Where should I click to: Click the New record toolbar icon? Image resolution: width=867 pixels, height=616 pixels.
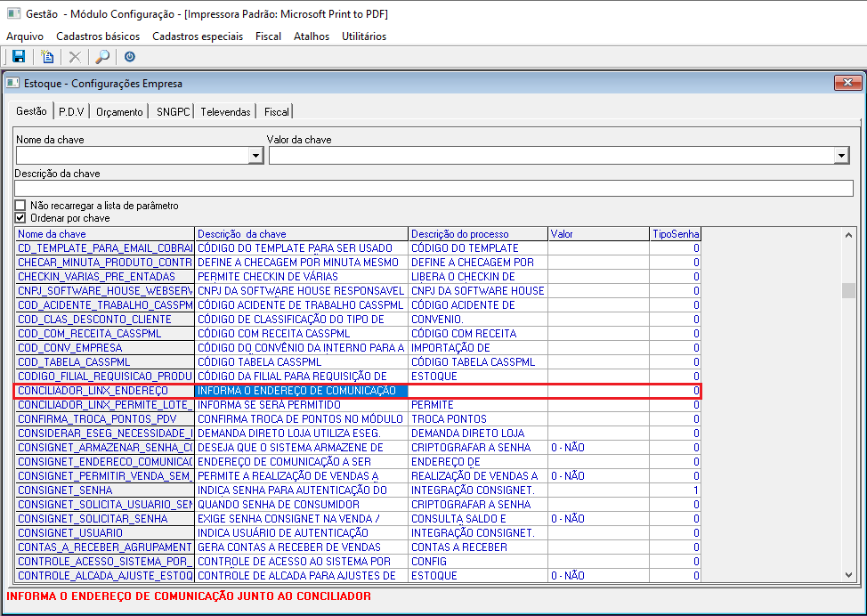[x=48, y=57]
